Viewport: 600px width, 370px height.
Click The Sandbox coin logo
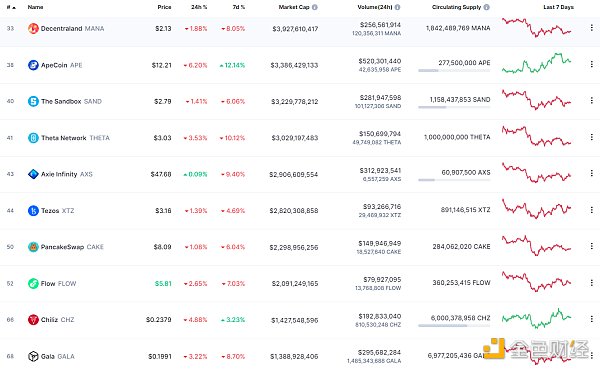(x=33, y=101)
